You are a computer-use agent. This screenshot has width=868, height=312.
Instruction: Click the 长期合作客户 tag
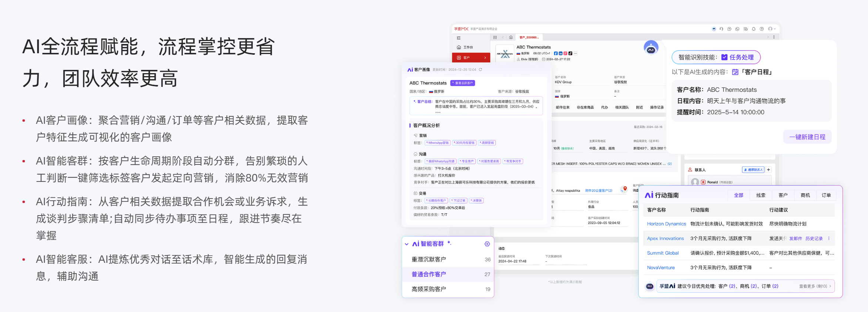[x=436, y=201]
